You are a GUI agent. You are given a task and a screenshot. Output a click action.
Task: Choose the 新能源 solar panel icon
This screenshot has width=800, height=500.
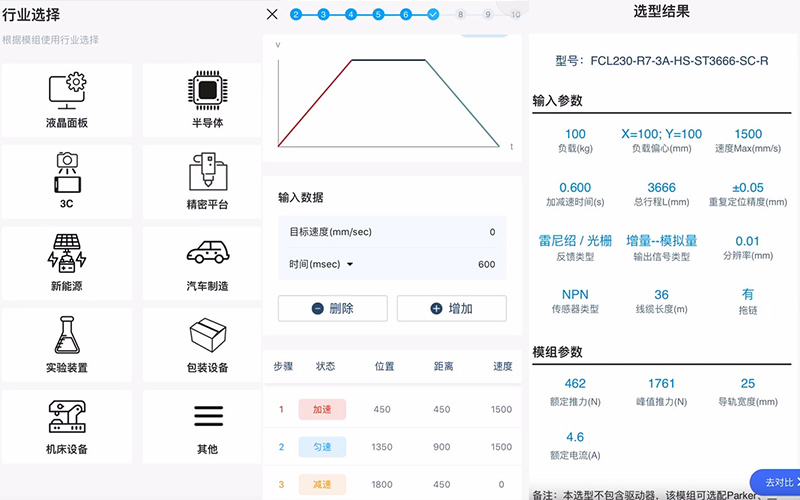67,254
